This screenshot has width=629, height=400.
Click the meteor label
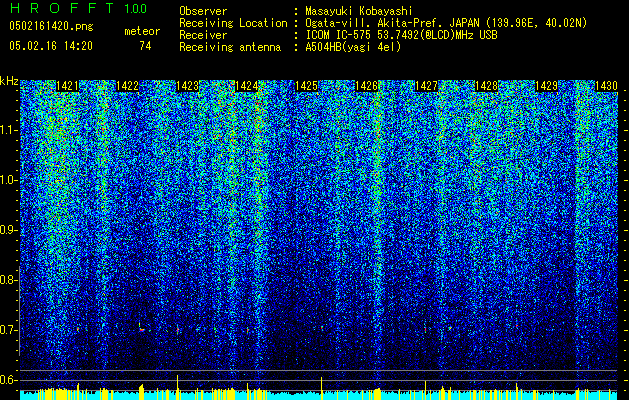(142, 31)
